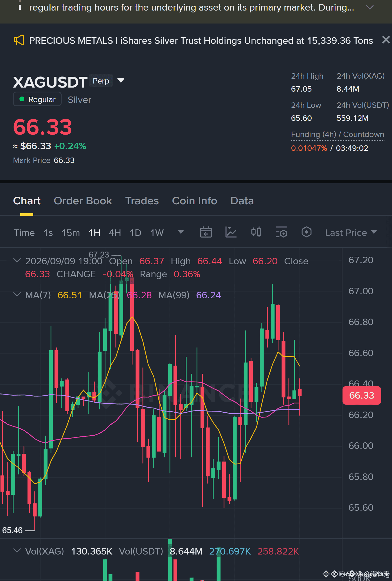
Task: Click the Regular trading status badge
Action: 37,99
